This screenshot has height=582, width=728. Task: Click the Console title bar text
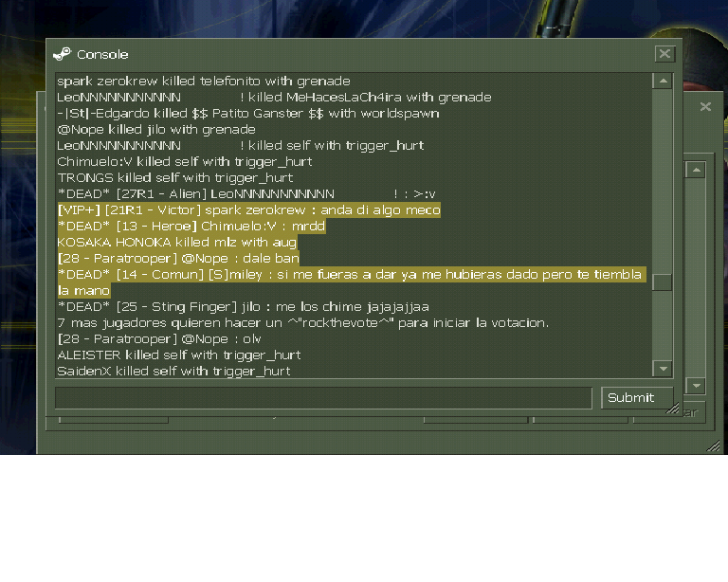102,55
